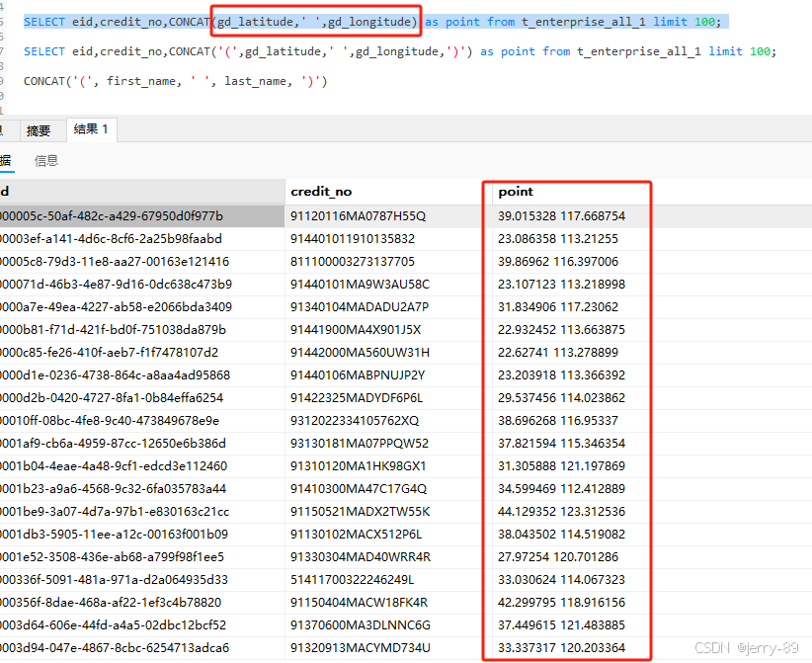Switch to the 摘要 summary tab

[x=40, y=129]
